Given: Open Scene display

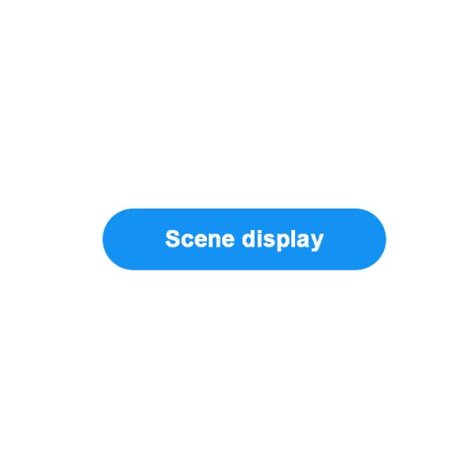Looking at the screenshot, I should pyautogui.click(x=244, y=240).
